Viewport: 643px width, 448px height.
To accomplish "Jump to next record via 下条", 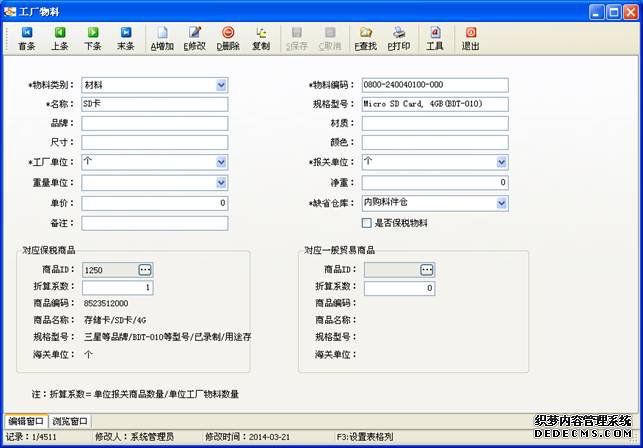I will [92, 38].
